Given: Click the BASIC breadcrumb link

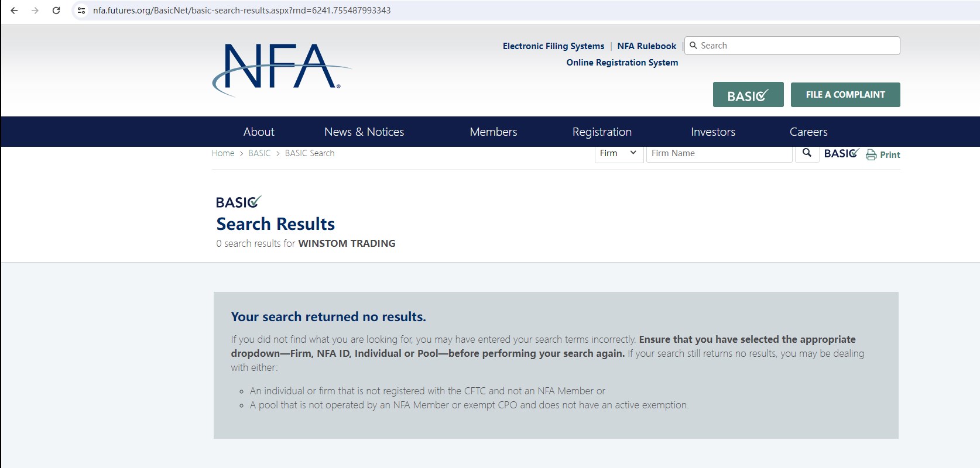Looking at the screenshot, I should click(x=259, y=153).
